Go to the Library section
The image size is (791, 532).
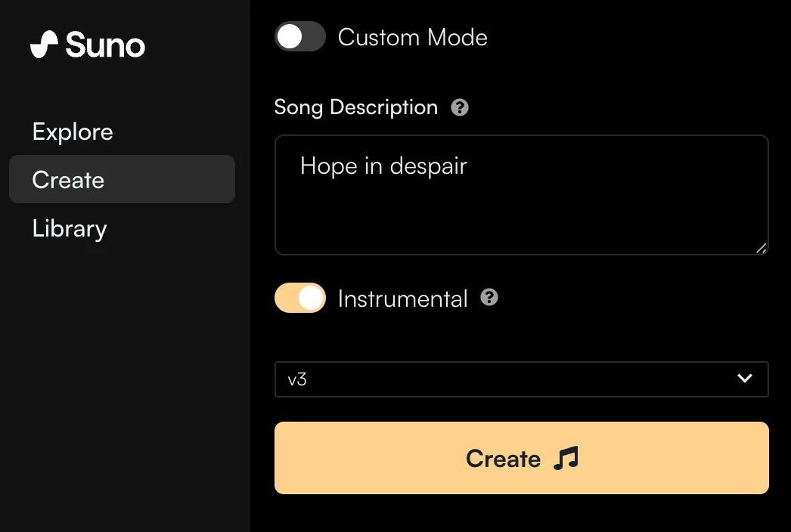(70, 228)
